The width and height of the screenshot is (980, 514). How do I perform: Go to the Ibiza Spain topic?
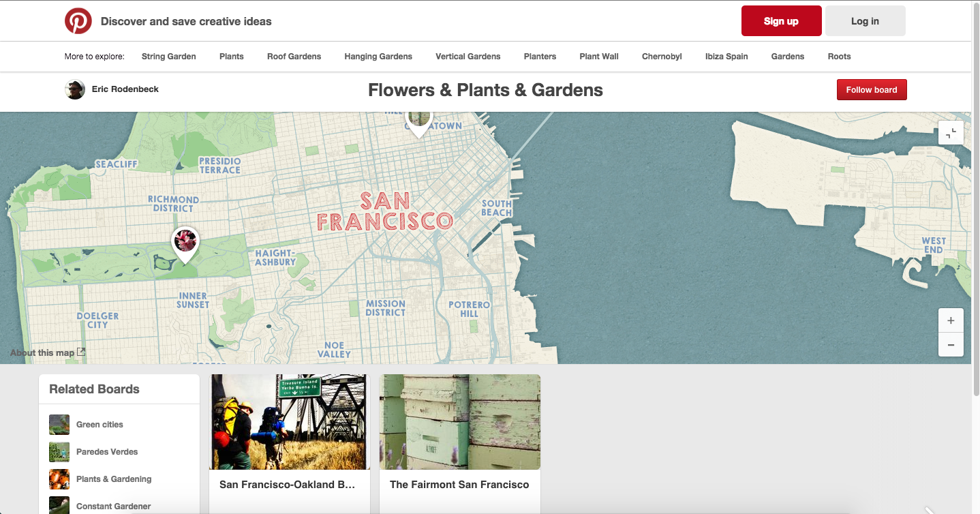click(726, 57)
